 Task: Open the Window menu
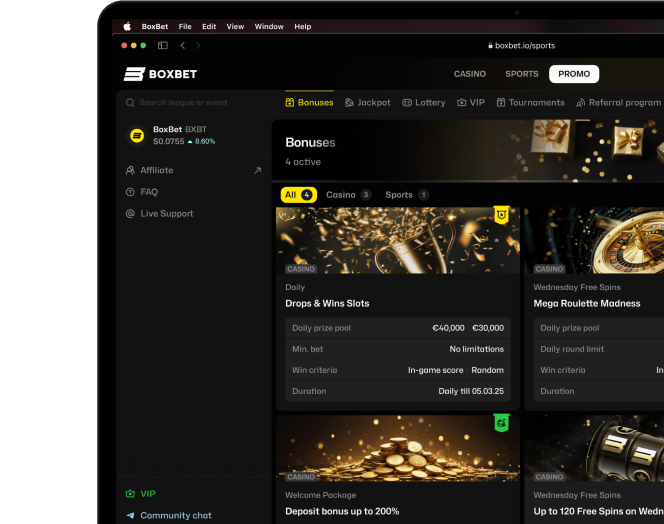[x=269, y=26]
